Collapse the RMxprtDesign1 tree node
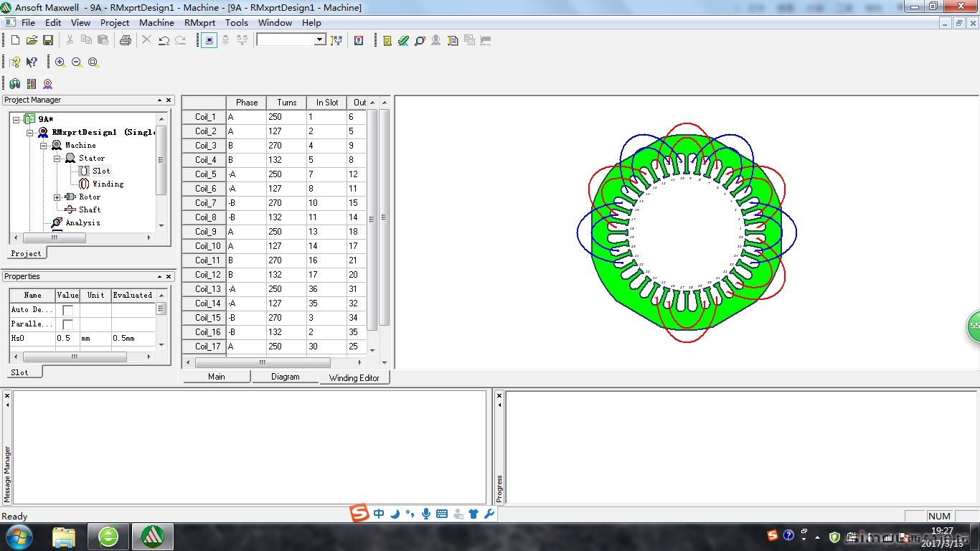The width and height of the screenshot is (980, 551). click(29, 132)
